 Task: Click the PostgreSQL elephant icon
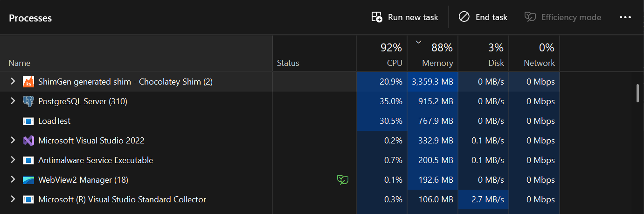click(x=28, y=101)
